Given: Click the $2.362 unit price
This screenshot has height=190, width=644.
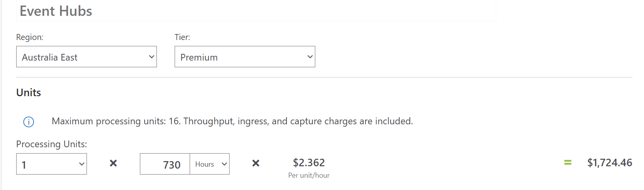Looking at the screenshot, I should point(309,163).
